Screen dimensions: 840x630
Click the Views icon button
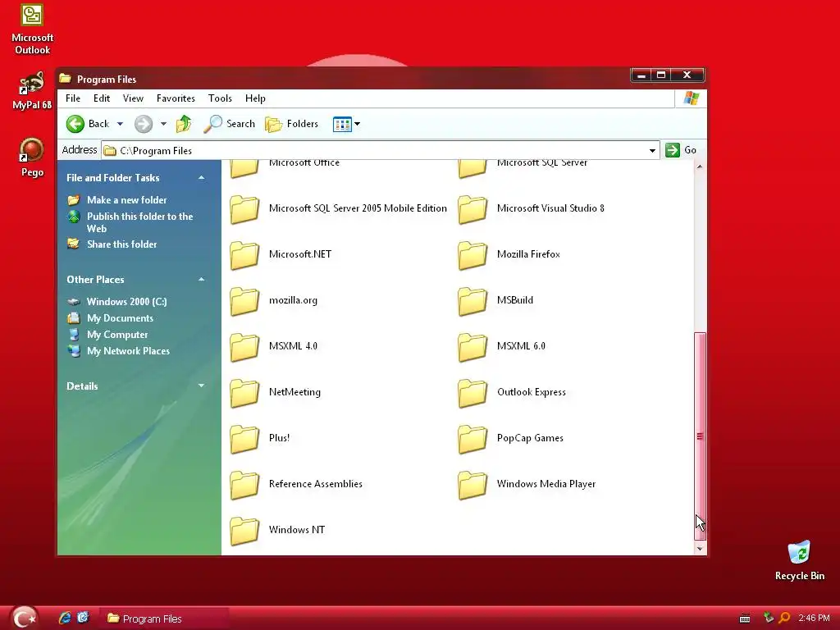tap(342, 125)
